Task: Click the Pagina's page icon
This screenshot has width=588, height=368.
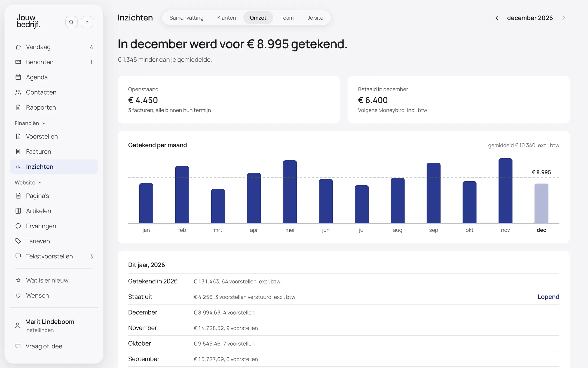Action: click(x=18, y=196)
